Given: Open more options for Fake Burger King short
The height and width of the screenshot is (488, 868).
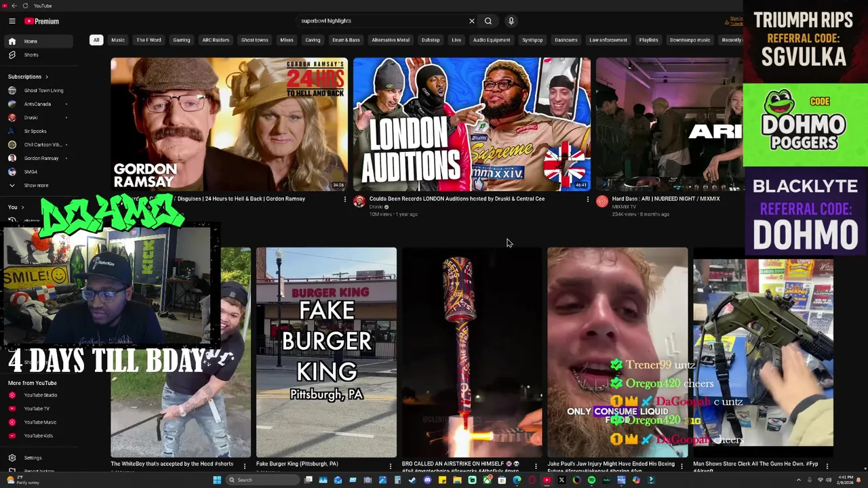Looking at the screenshot, I should tap(390, 466).
